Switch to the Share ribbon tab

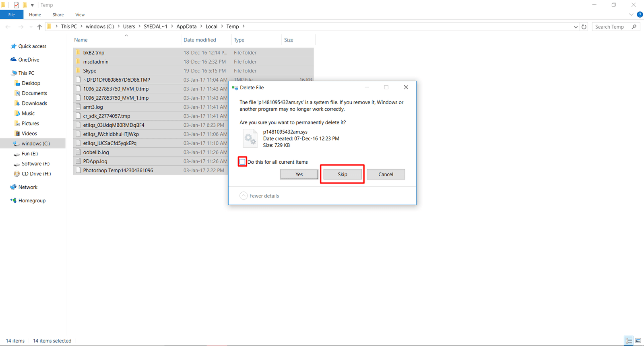[x=58, y=14]
